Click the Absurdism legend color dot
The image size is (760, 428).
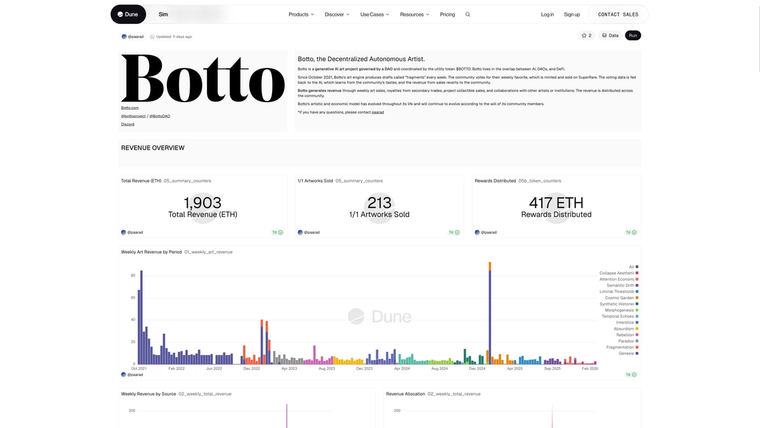click(637, 329)
